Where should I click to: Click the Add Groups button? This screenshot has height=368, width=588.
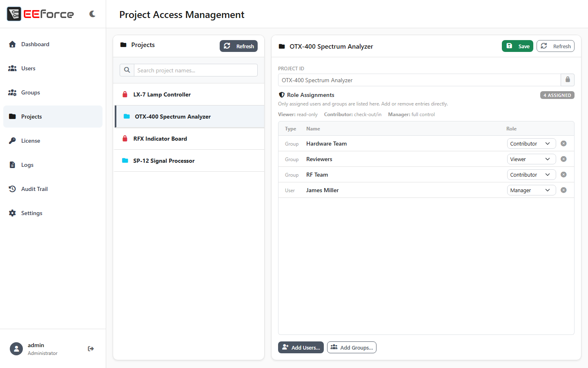(x=352, y=348)
